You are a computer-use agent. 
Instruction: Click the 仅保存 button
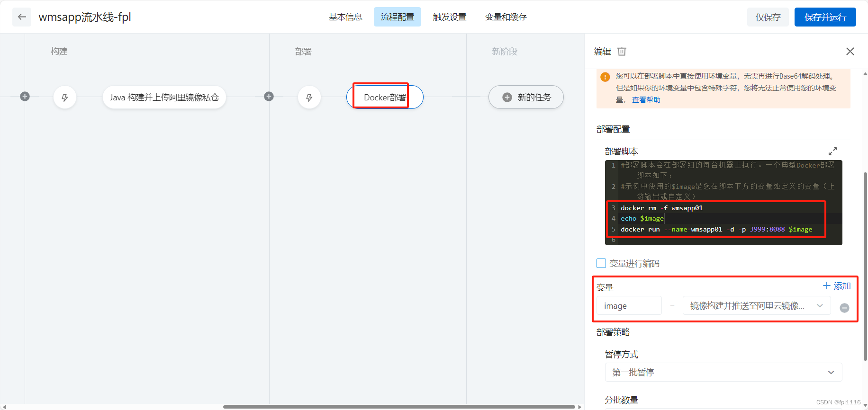(768, 17)
